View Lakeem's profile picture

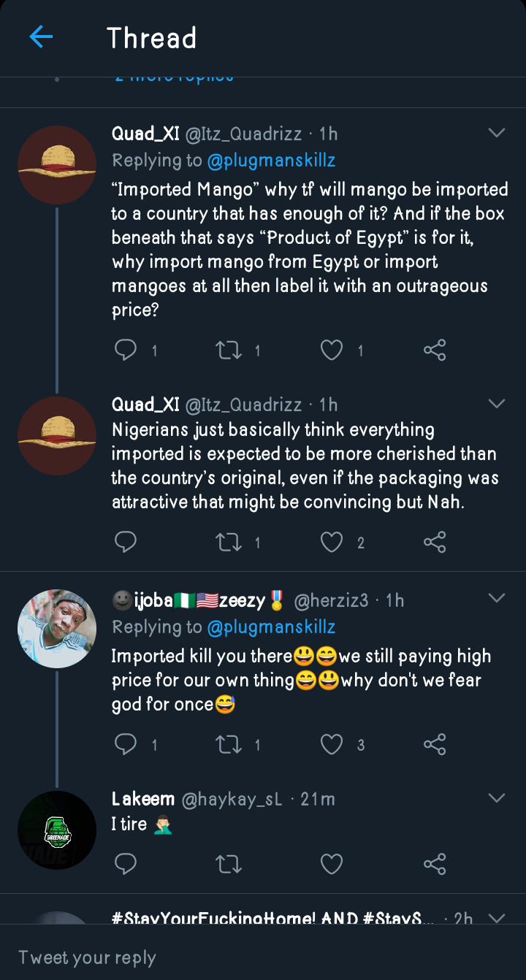[57, 830]
